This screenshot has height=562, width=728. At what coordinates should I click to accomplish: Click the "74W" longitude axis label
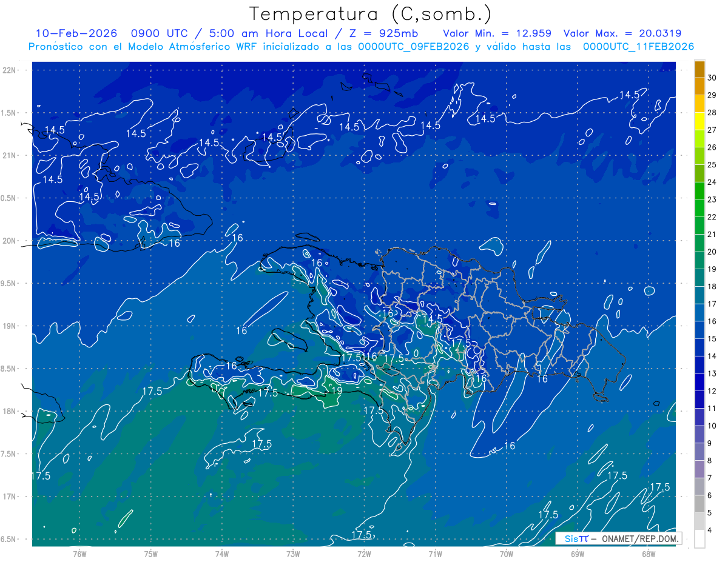click(222, 554)
